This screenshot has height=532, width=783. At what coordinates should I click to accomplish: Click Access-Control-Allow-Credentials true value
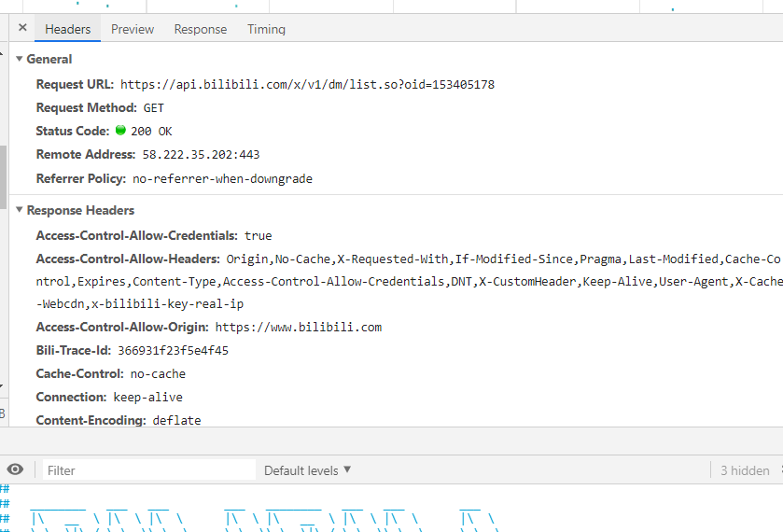[x=259, y=236]
